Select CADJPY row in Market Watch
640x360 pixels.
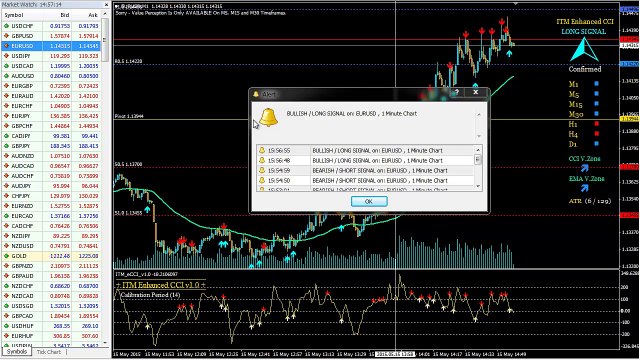point(51,136)
